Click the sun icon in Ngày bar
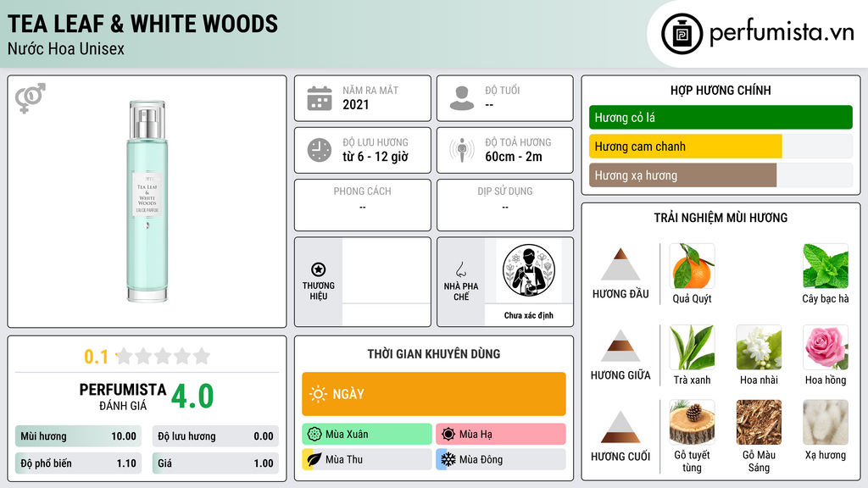Viewport: 868px width, 488px height. coord(318,394)
